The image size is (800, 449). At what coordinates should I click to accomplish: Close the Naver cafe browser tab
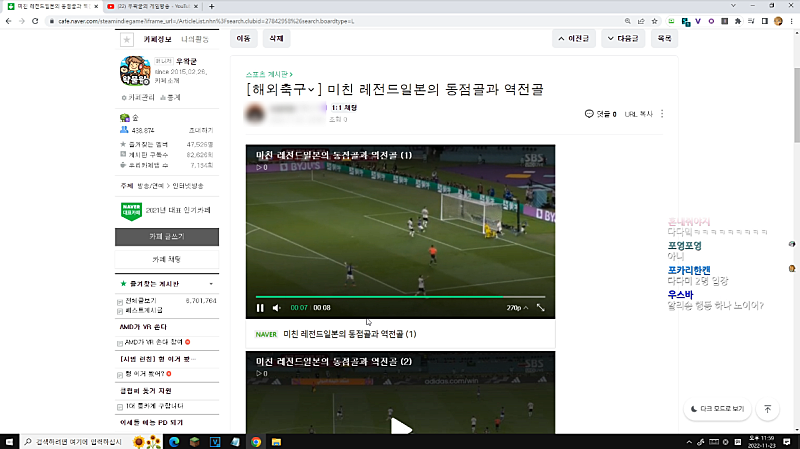click(96, 6)
